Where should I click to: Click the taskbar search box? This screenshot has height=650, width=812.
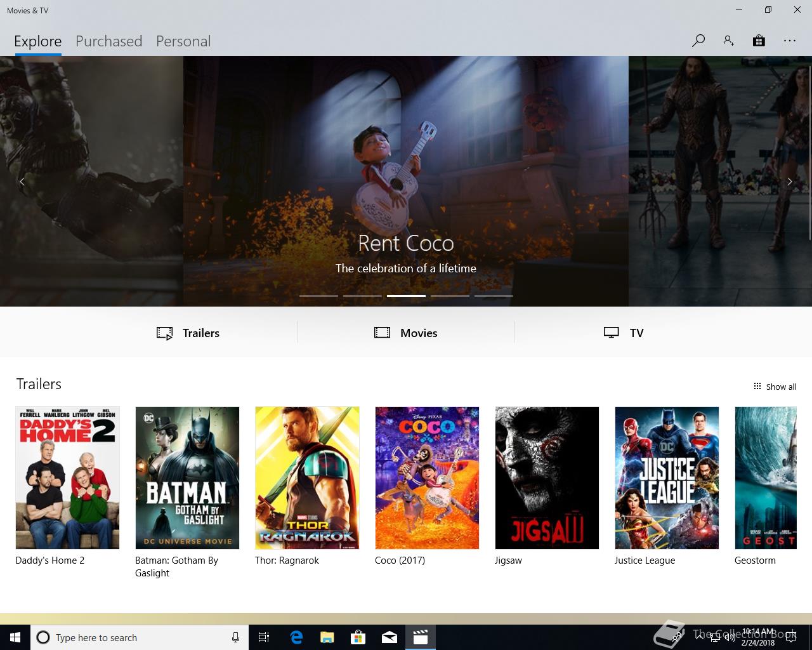pos(140,637)
